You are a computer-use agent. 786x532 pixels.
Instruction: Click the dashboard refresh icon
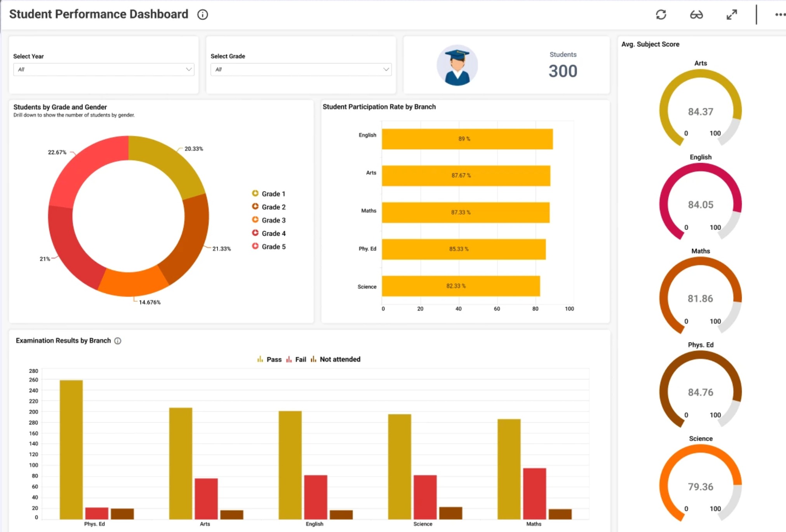pos(661,15)
